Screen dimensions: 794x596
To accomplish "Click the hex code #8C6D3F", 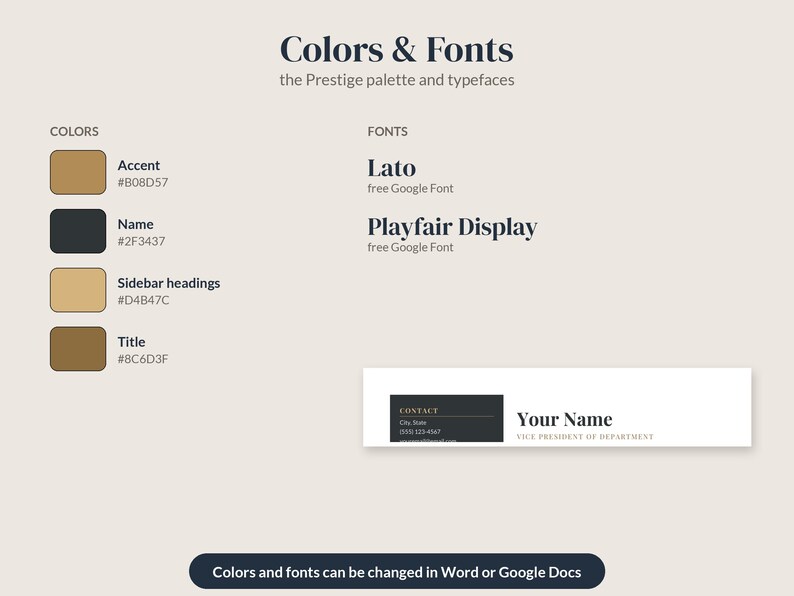I will [x=143, y=359].
